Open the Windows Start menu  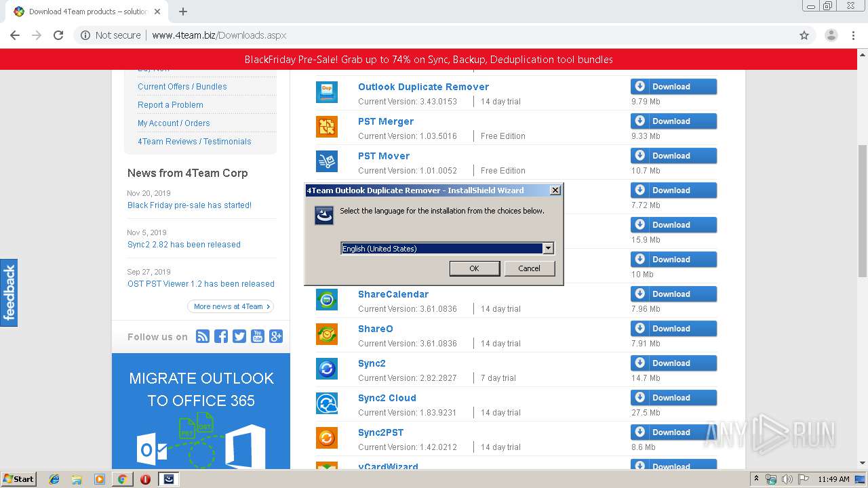19,479
